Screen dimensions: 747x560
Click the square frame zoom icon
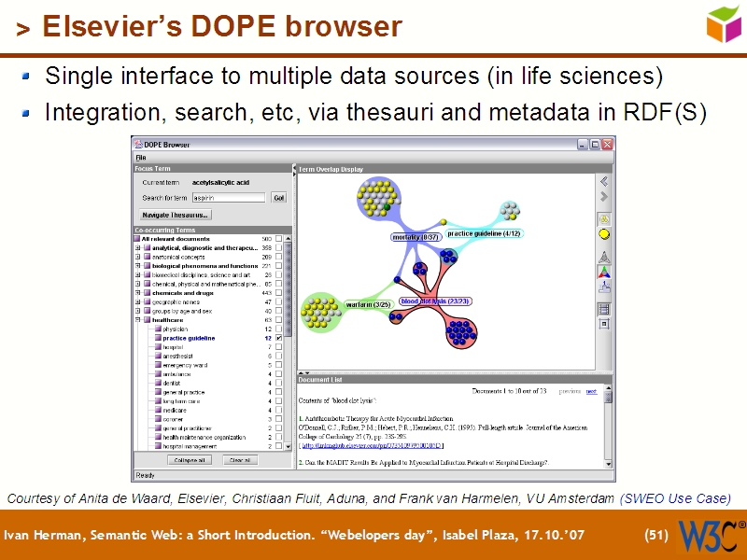point(604,324)
